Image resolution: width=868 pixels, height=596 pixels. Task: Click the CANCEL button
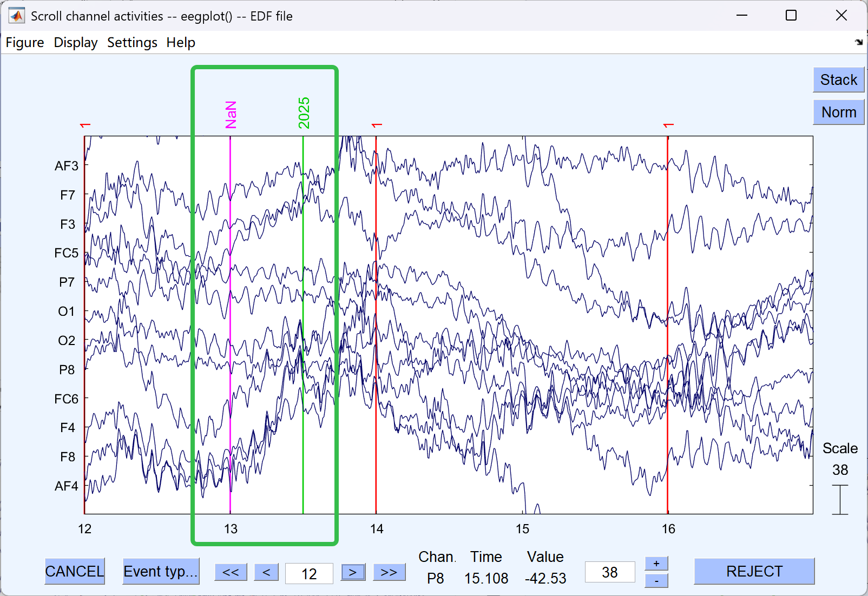[75, 572]
